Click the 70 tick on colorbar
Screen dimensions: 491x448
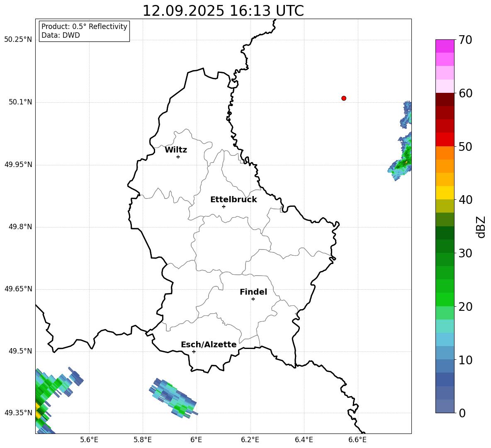coord(465,40)
